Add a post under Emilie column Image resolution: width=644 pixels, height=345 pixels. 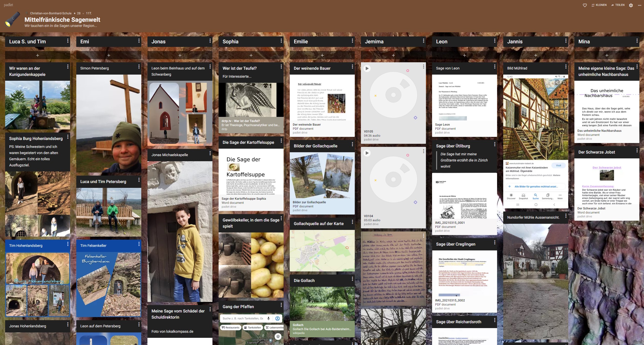(322, 55)
